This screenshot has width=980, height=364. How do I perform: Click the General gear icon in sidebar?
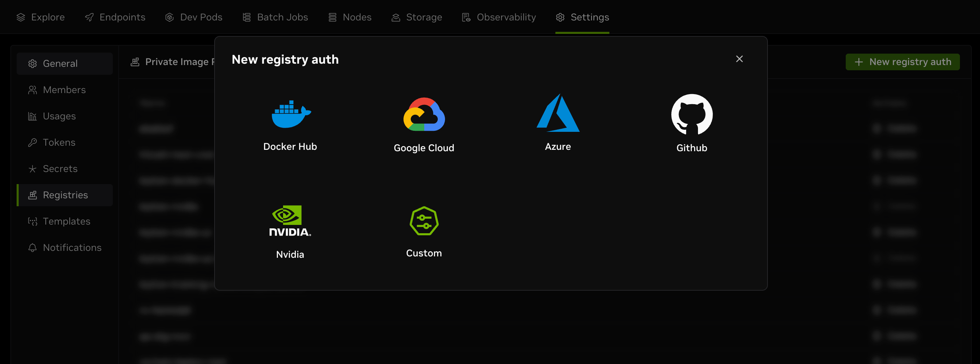coord(33,64)
